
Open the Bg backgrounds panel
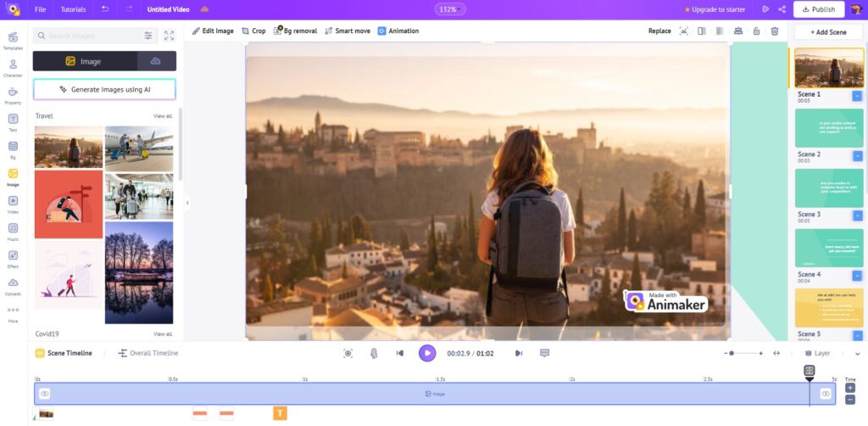pyautogui.click(x=13, y=149)
